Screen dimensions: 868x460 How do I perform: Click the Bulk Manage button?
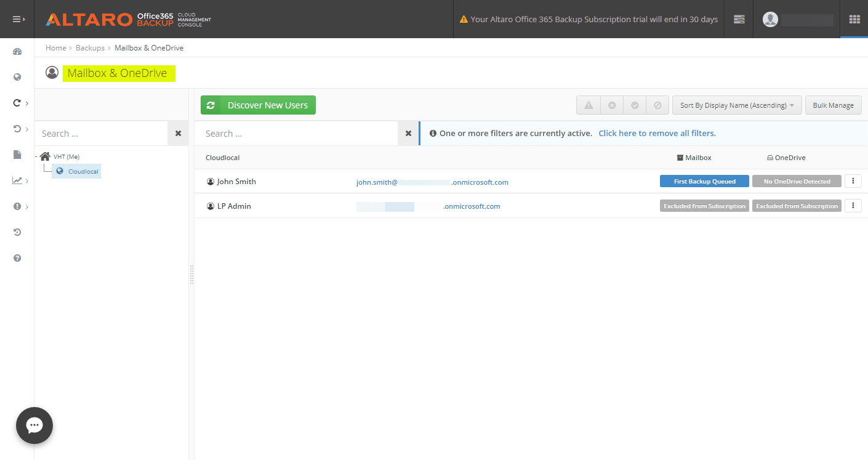point(833,105)
